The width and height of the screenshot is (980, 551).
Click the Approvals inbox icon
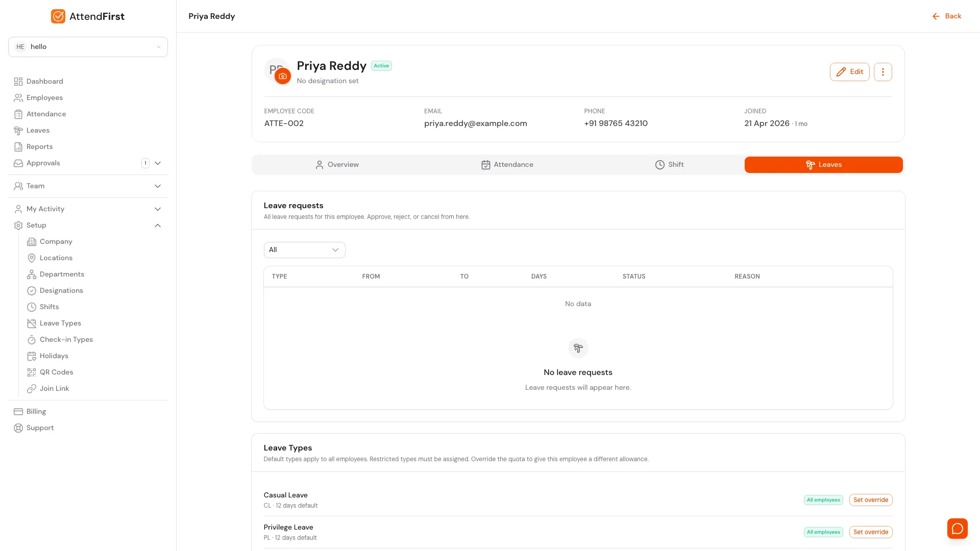pyautogui.click(x=18, y=163)
